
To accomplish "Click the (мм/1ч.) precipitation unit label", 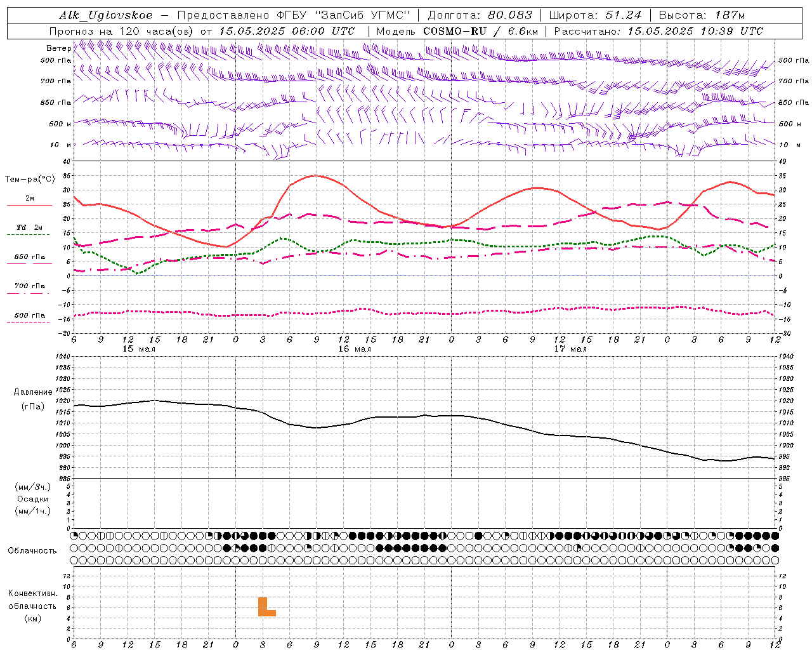I will pos(32,511).
